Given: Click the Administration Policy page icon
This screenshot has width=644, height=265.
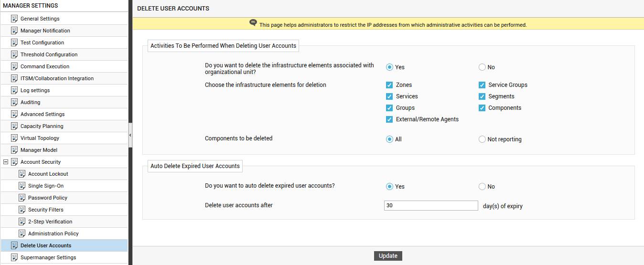Looking at the screenshot, I should [x=22, y=233].
